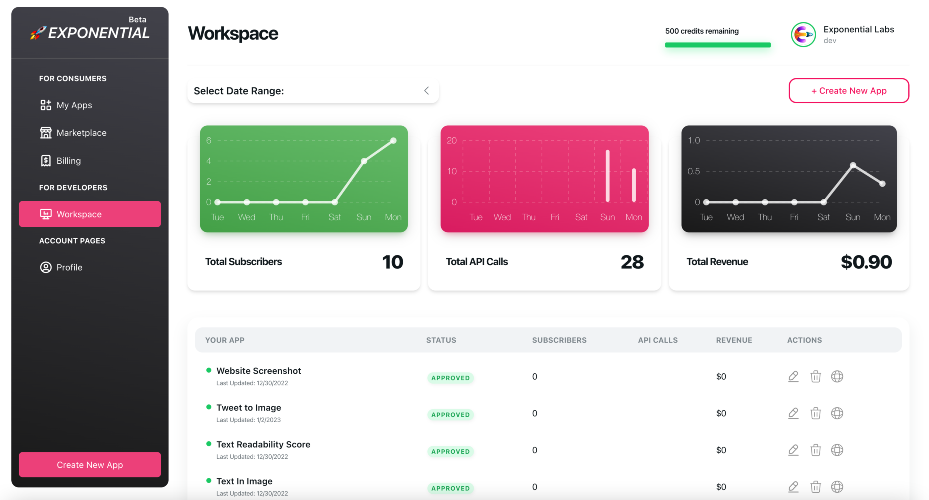Click APPROVED badge for Tweet to Image
Screen dimensions: 929x500
450,414
